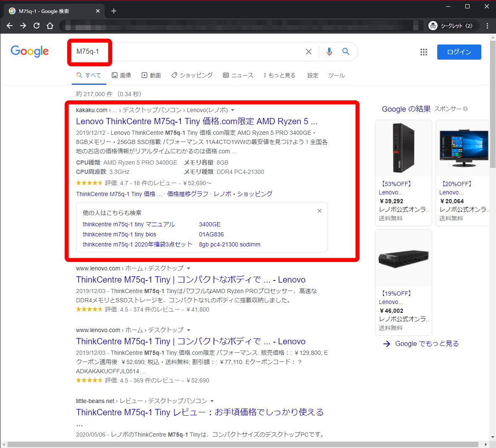Click Google でもっと見る link
This screenshot has height=448, width=496.
click(421, 344)
